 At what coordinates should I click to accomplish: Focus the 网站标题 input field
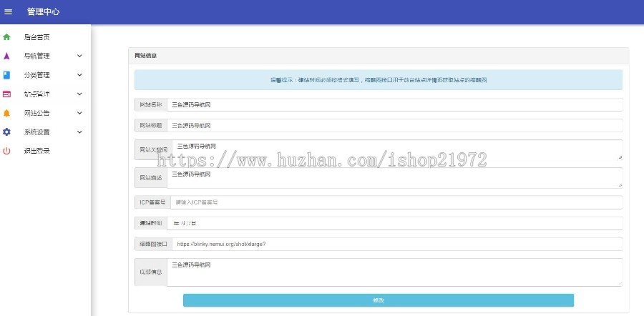[395, 126]
